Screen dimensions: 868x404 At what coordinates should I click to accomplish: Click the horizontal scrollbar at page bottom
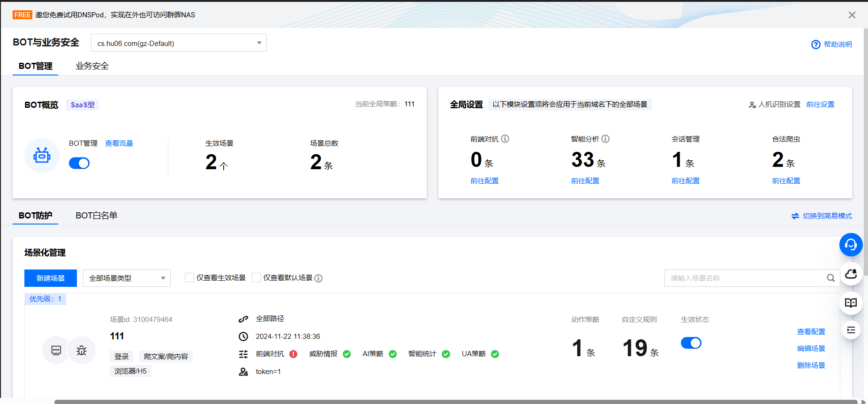pyautogui.click(x=456, y=402)
